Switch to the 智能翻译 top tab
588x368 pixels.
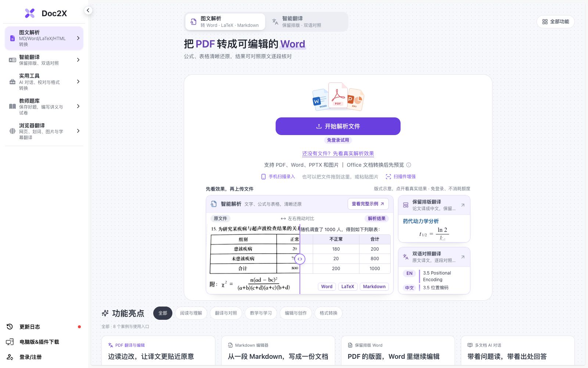(x=306, y=22)
